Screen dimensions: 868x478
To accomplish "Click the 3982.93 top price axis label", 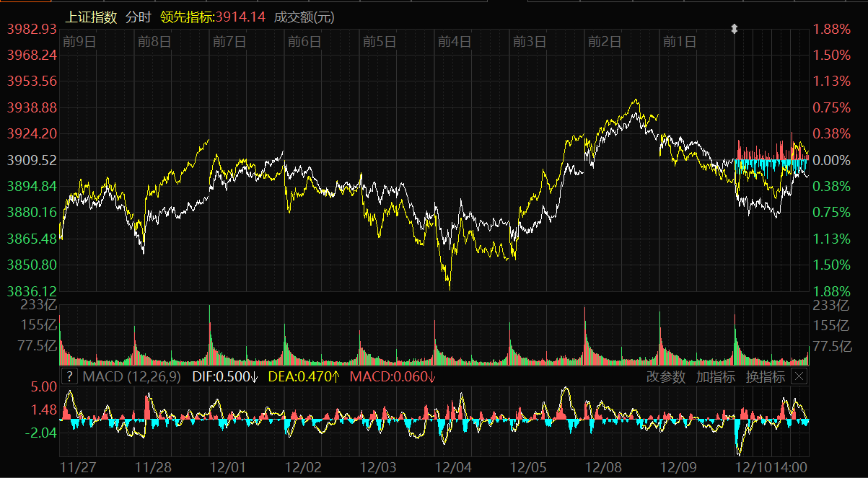I will [x=32, y=29].
